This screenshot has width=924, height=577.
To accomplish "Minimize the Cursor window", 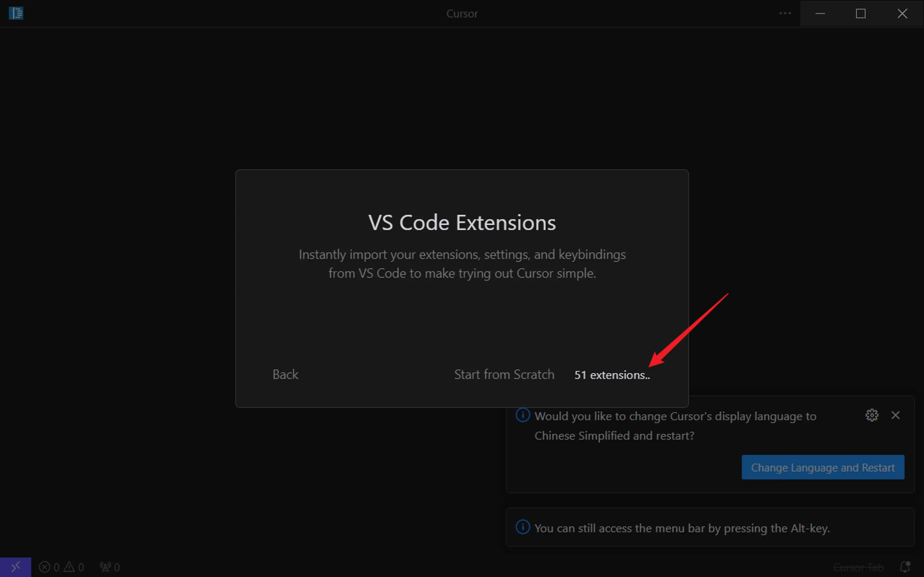I will click(x=820, y=13).
